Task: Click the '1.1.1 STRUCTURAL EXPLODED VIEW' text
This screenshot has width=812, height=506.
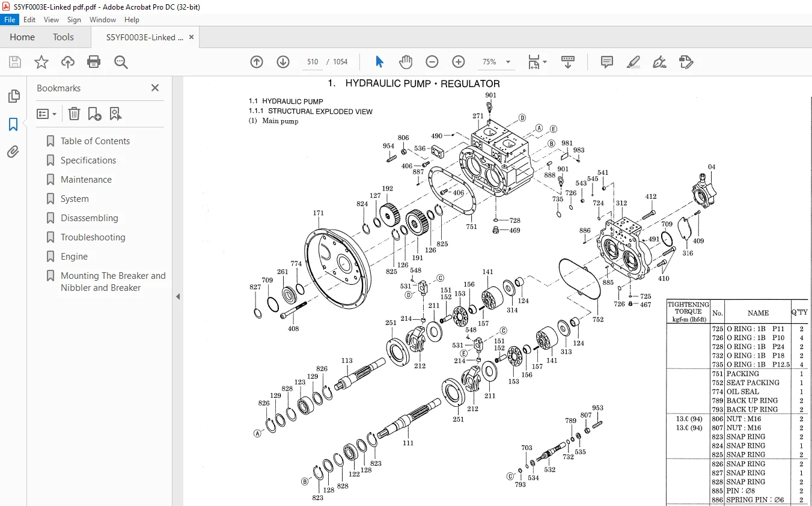Action: click(x=311, y=111)
